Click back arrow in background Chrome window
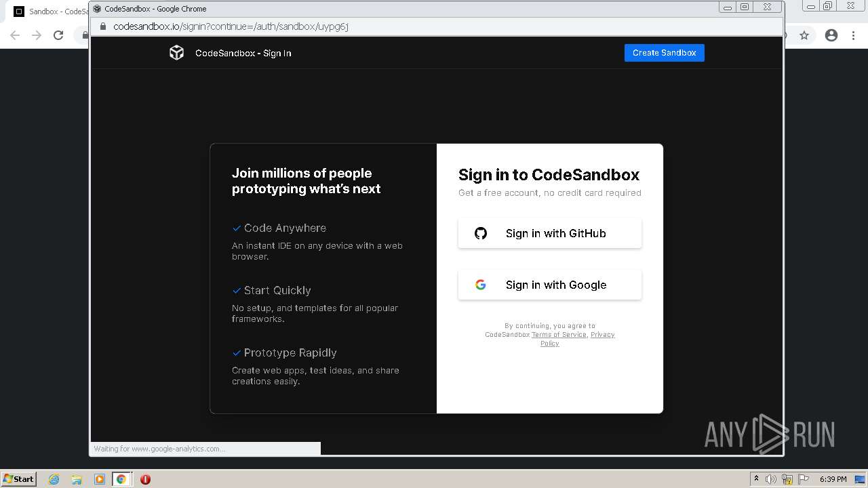Viewport: 868px width, 488px height. [x=15, y=35]
